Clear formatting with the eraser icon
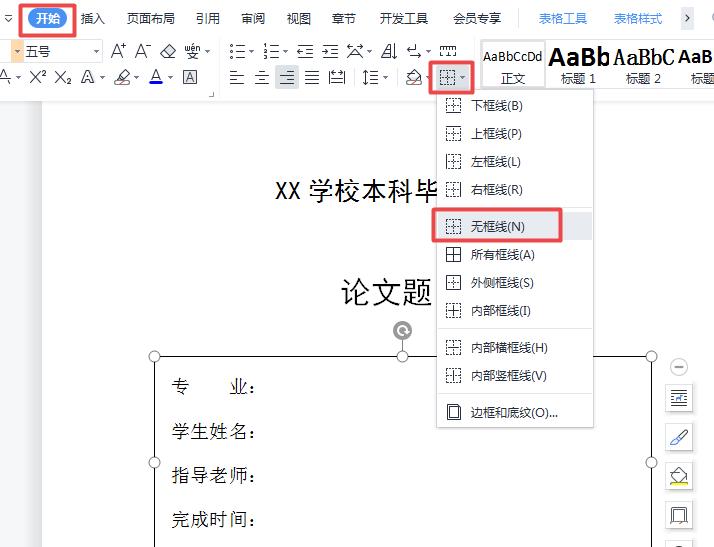 tap(168, 51)
